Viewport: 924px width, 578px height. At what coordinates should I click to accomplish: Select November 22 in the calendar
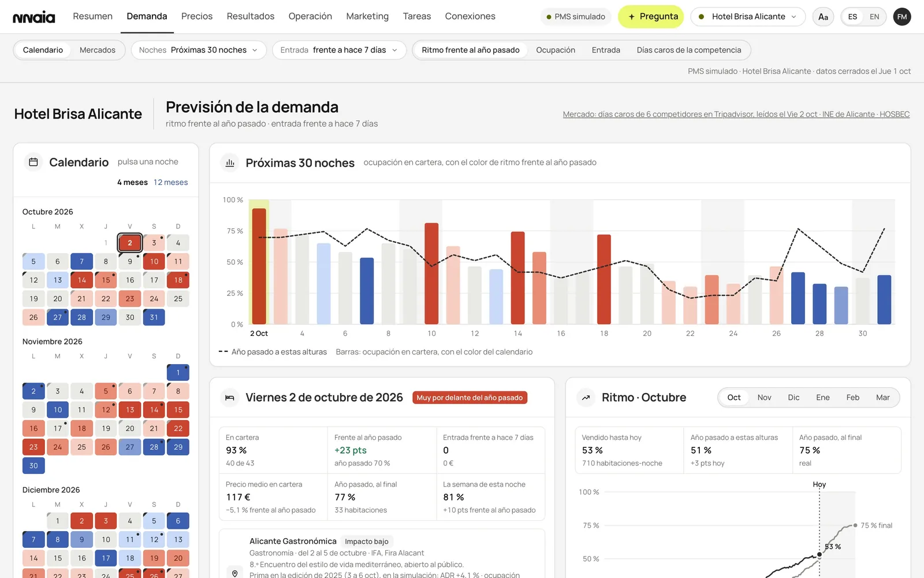178,428
